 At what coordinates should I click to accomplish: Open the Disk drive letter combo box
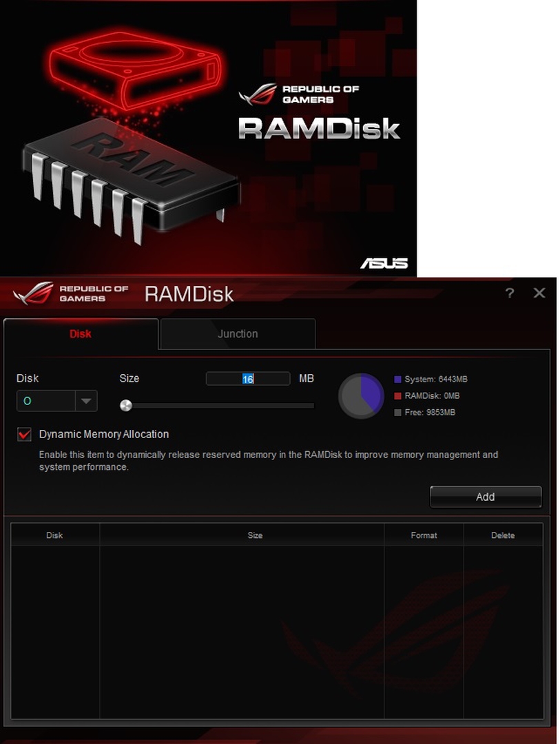[x=57, y=401]
